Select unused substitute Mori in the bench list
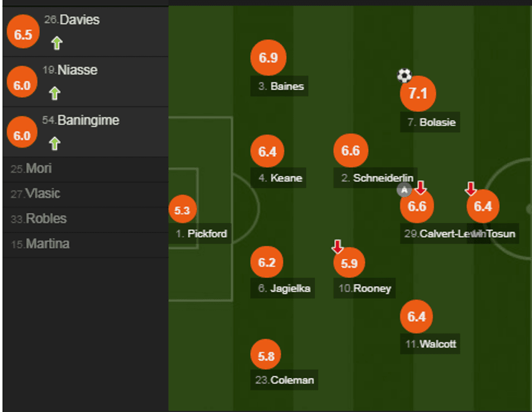 tap(31, 169)
